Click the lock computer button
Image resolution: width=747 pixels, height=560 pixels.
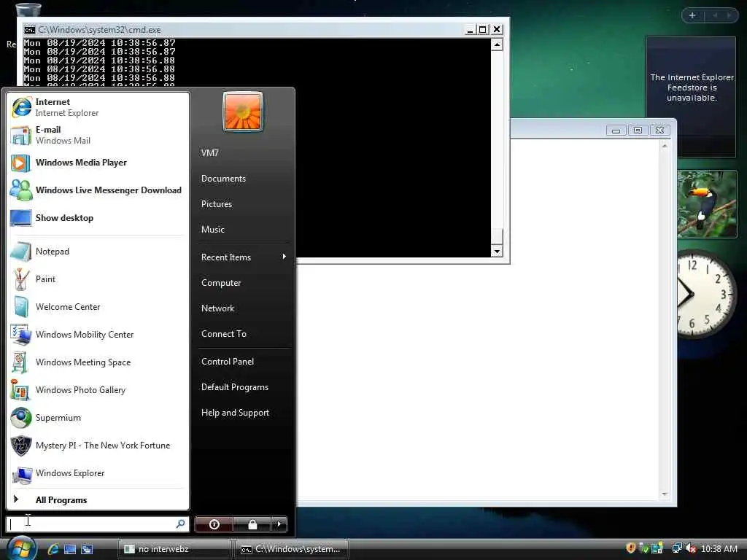click(x=252, y=524)
